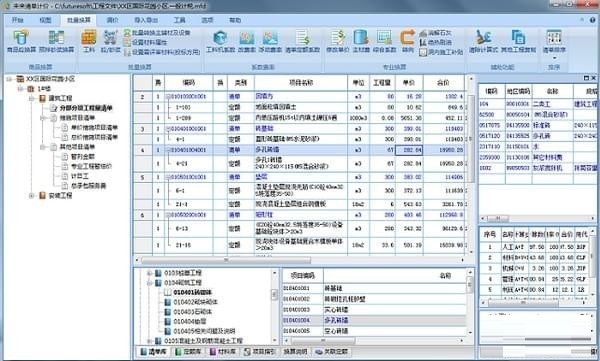Click the help question-mark icon
The height and width of the screenshot is (361, 600).
592,20
